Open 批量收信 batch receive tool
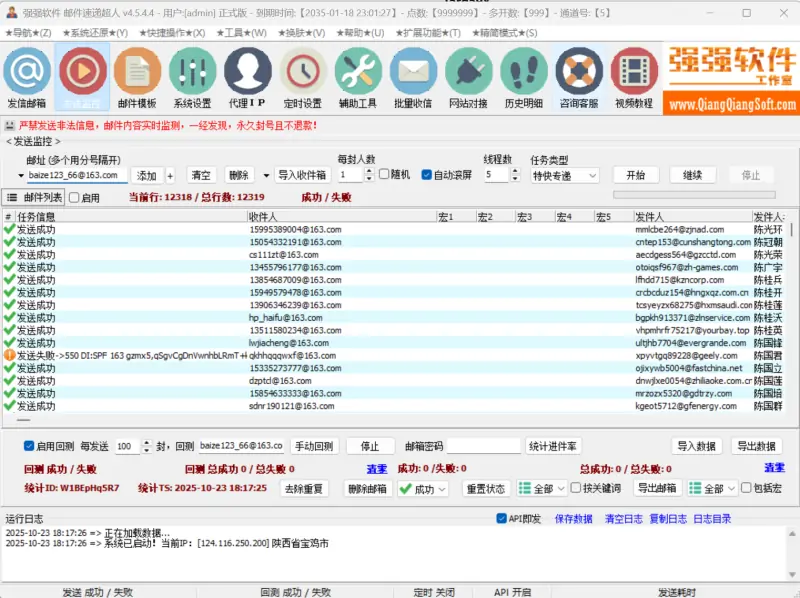Screen dimensions: 800x598 tap(413, 83)
